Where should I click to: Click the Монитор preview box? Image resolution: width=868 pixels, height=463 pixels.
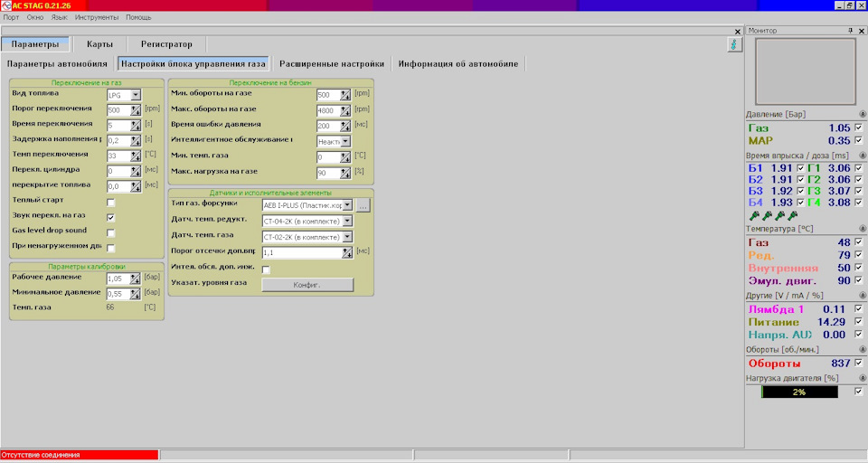click(x=806, y=71)
